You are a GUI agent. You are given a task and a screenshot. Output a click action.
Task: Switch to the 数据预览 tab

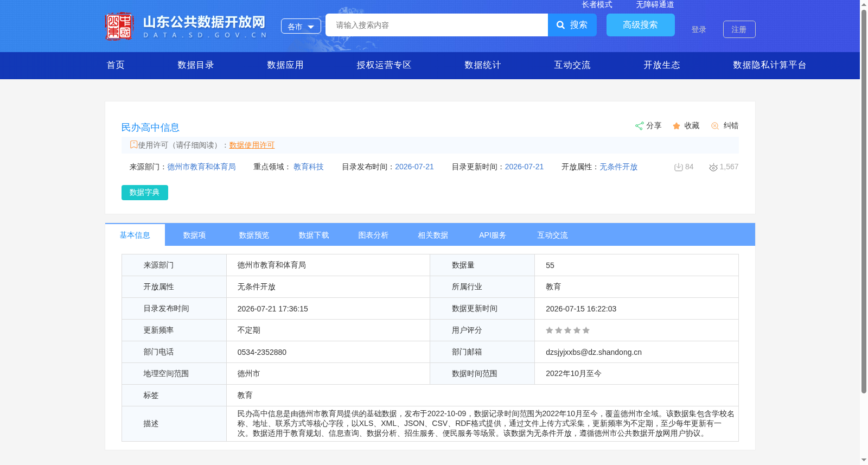254,235
